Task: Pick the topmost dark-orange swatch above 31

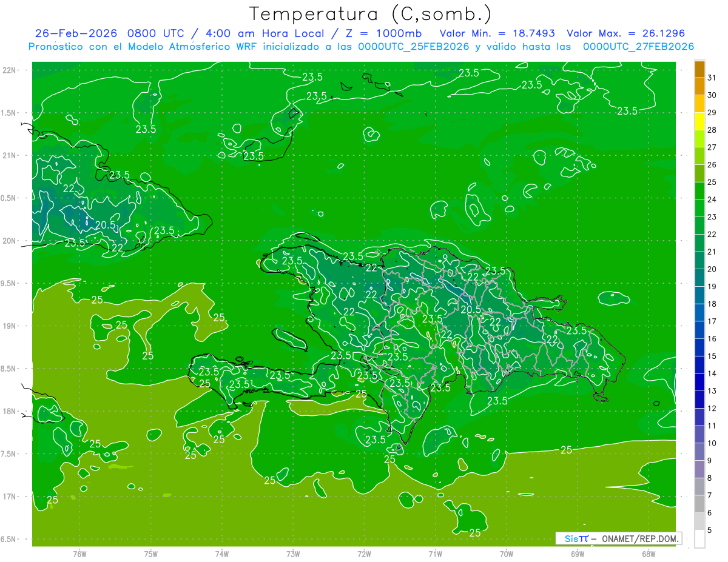Action: click(699, 70)
